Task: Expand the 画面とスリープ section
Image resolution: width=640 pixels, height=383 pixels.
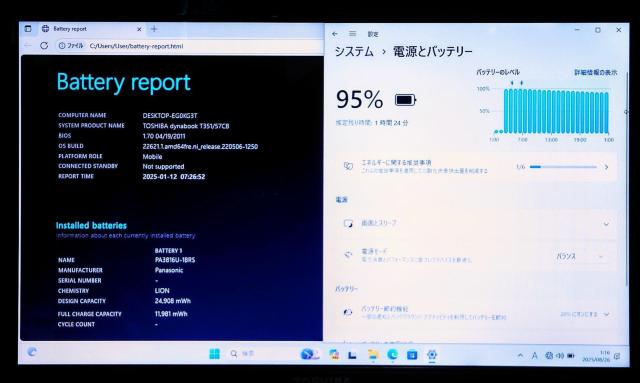Action: click(476, 223)
